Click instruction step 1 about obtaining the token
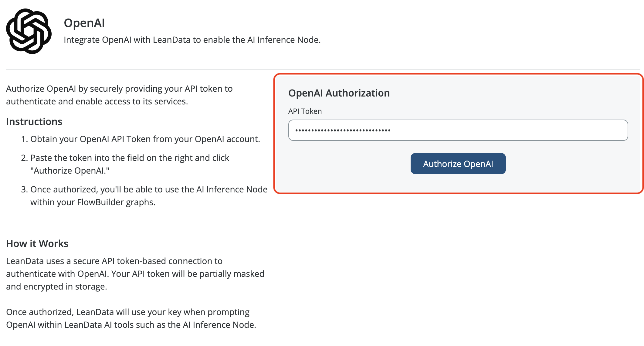644x346 pixels. 145,139
